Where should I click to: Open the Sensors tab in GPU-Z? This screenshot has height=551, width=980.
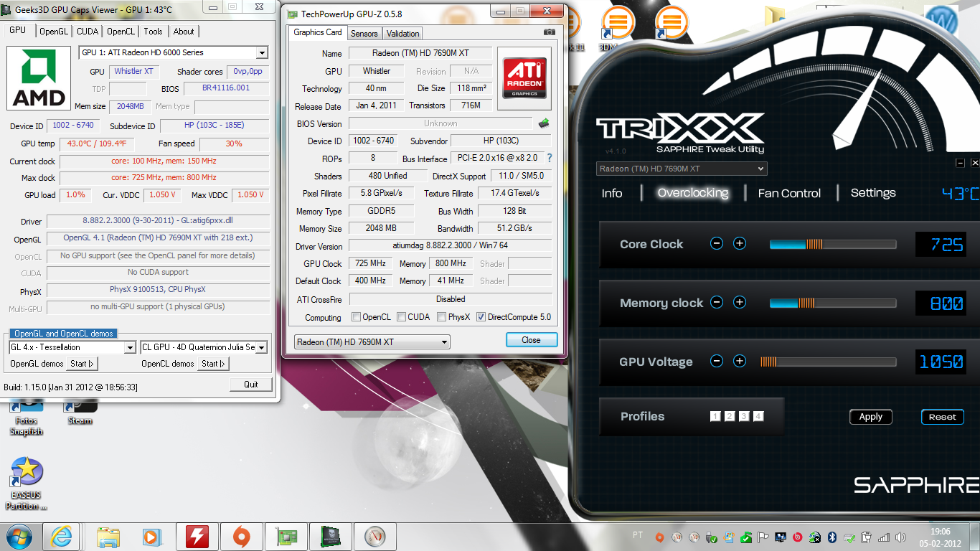[x=364, y=34]
